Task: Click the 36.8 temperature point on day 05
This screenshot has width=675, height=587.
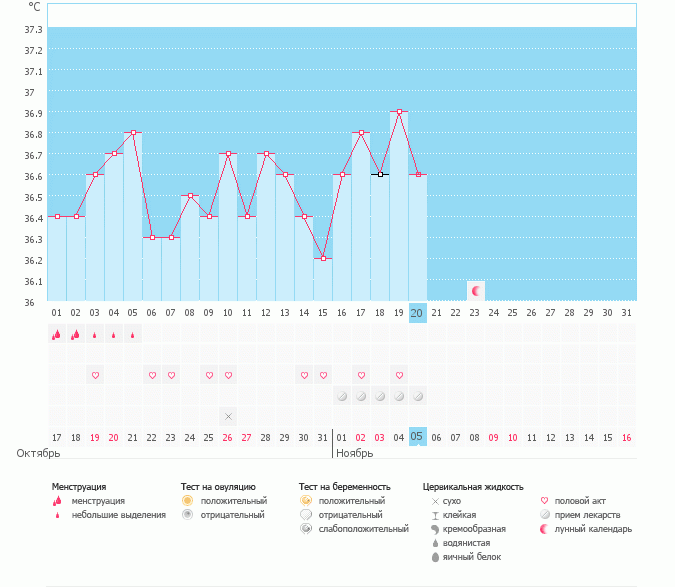Action: pos(133,132)
